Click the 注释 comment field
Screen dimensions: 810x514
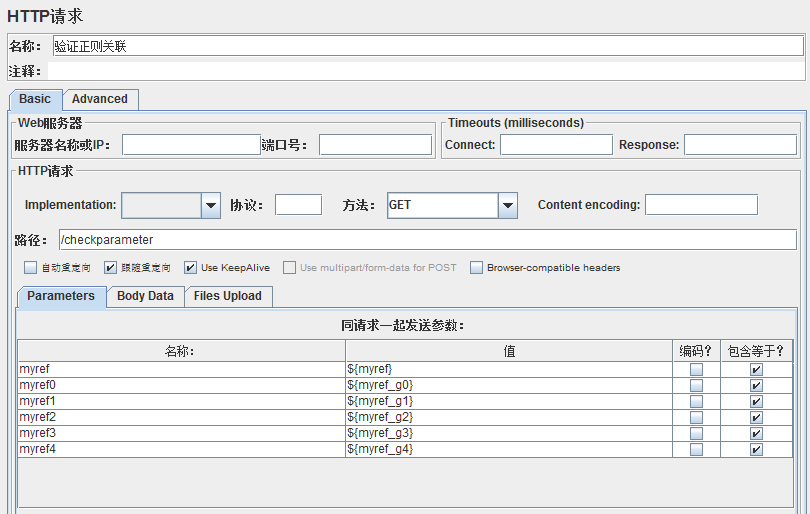[426, 71]
